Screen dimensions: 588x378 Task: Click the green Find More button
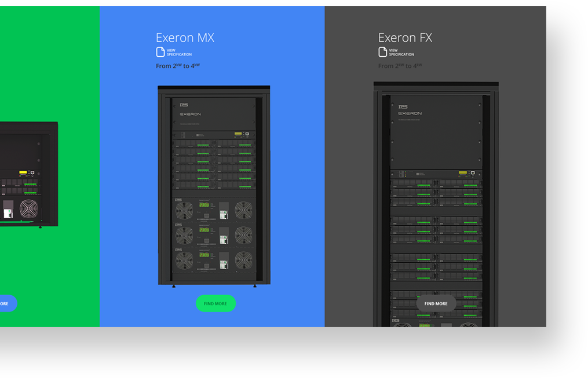click(216, 303)
